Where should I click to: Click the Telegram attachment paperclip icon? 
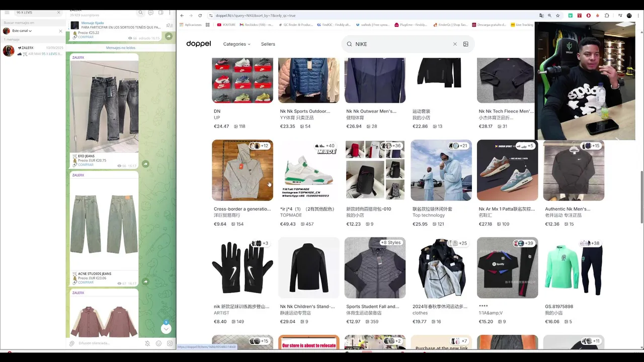pos(72,343)
